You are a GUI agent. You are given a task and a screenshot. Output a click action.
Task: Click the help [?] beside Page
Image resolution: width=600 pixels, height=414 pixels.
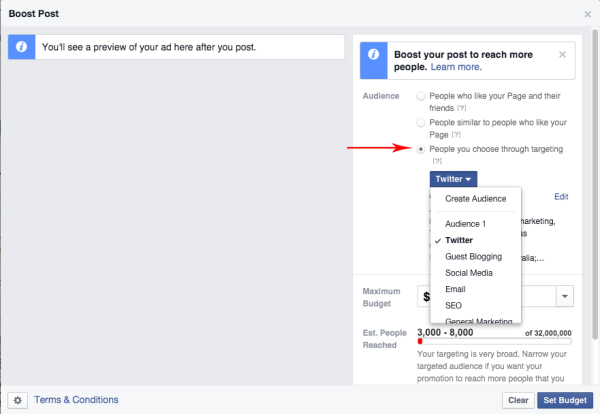click(456, 135)
